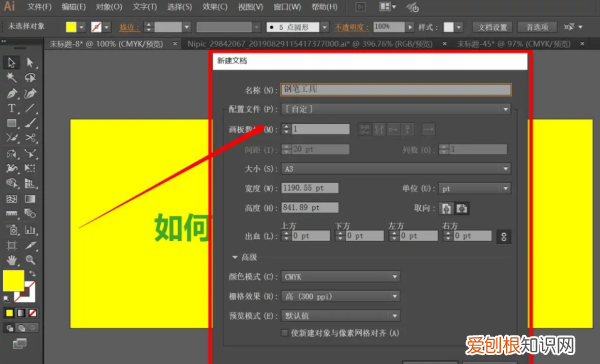Image resolution: width=600 pixels, height=364 pixels.
Task: Select the Shape Builder tool
Action: pyautogui.click(x=11, y=183)
